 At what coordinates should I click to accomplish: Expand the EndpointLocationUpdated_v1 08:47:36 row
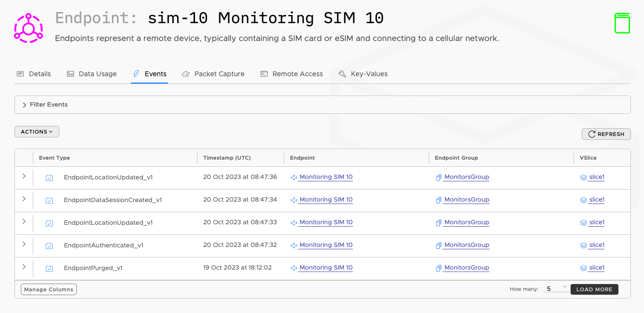[24, 177]
